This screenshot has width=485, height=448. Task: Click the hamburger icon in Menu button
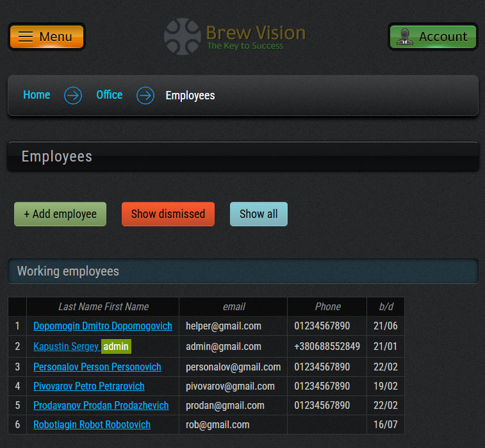[26, 37]
